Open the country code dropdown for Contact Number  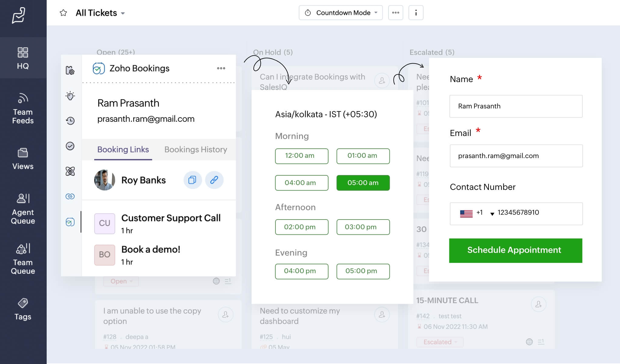492,213
